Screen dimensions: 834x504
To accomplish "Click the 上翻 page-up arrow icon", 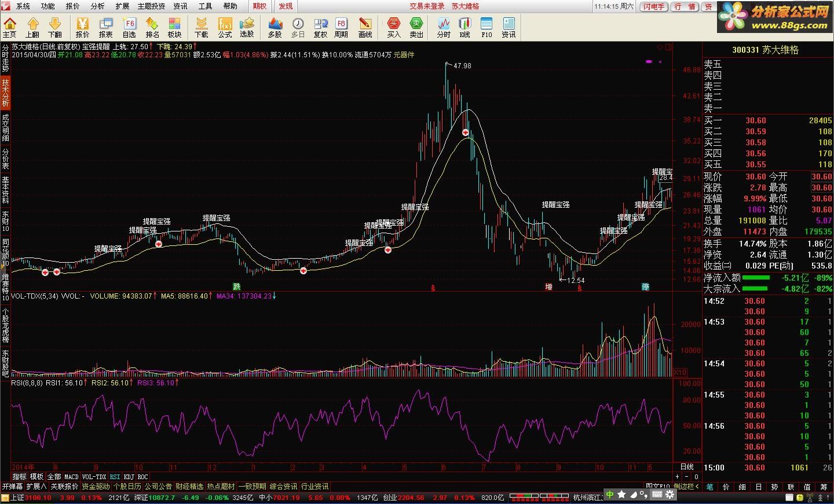I will [x=32, y=27].
